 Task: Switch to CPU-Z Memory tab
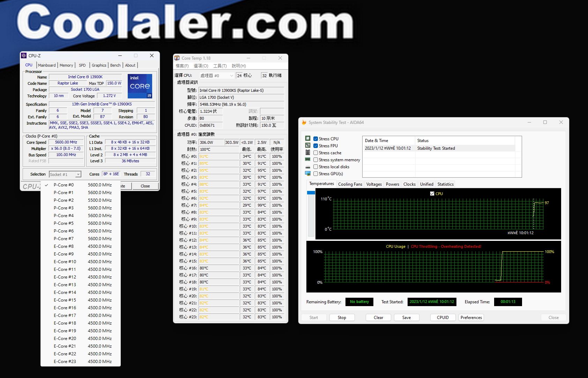click(x=66, y=65)
